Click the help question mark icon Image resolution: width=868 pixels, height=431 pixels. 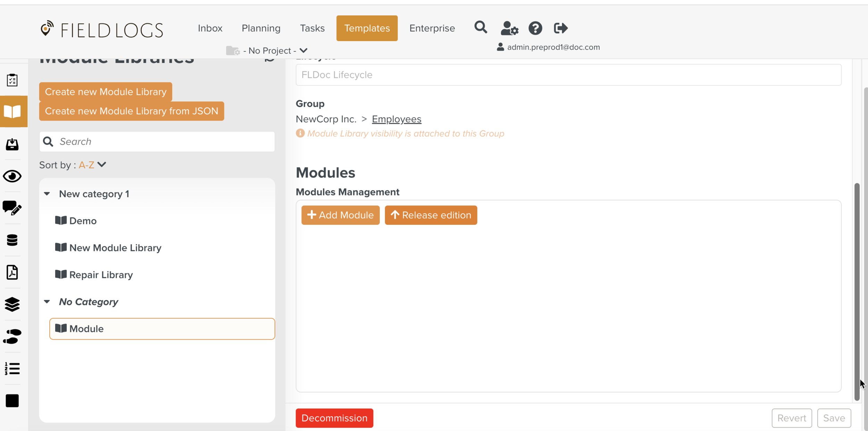tap(535, 28)
